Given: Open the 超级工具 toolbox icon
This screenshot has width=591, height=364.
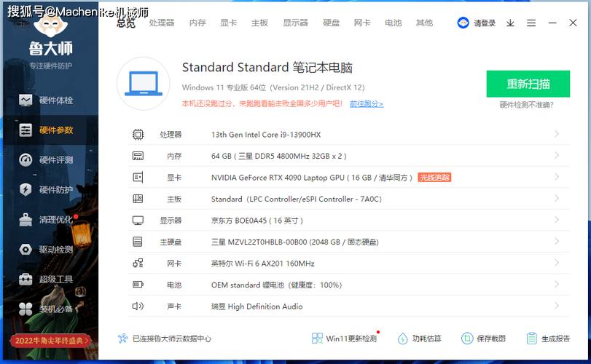Looking at the screenshot, I should [x=26, y=279].
